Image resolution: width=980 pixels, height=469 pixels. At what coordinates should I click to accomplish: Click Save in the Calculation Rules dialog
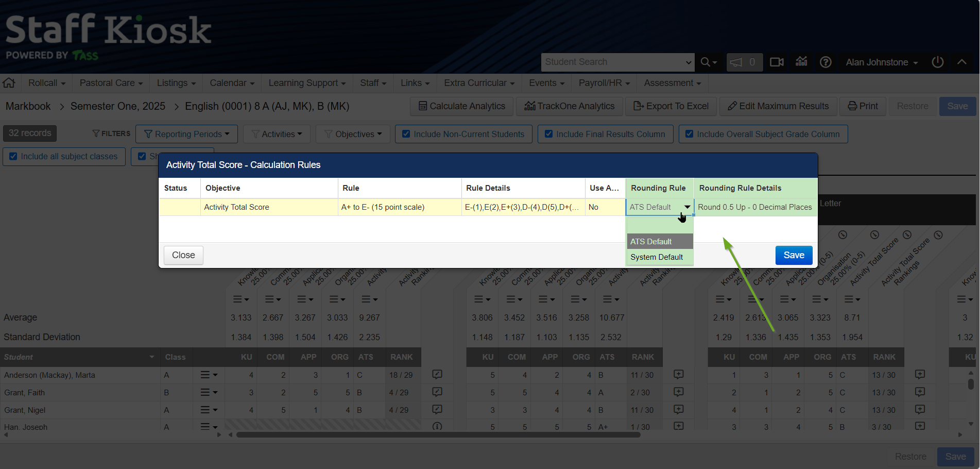(x=794, y=255)
